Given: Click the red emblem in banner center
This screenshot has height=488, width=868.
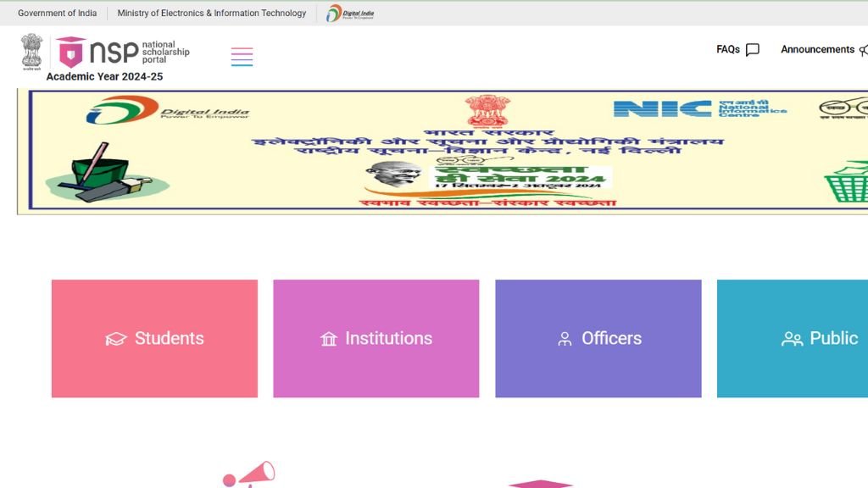Looking at the screenshot, I should coord(487,111).
